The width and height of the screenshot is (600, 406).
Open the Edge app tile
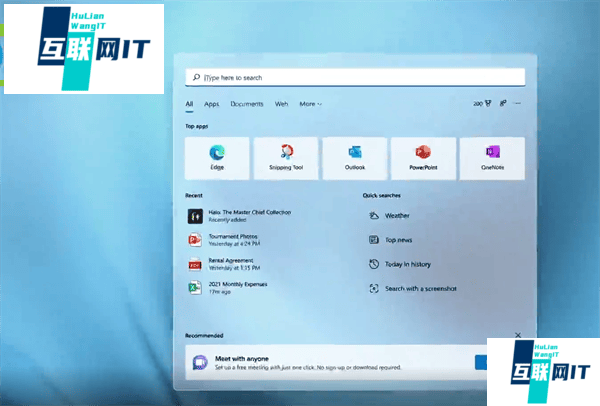(217, 157)
